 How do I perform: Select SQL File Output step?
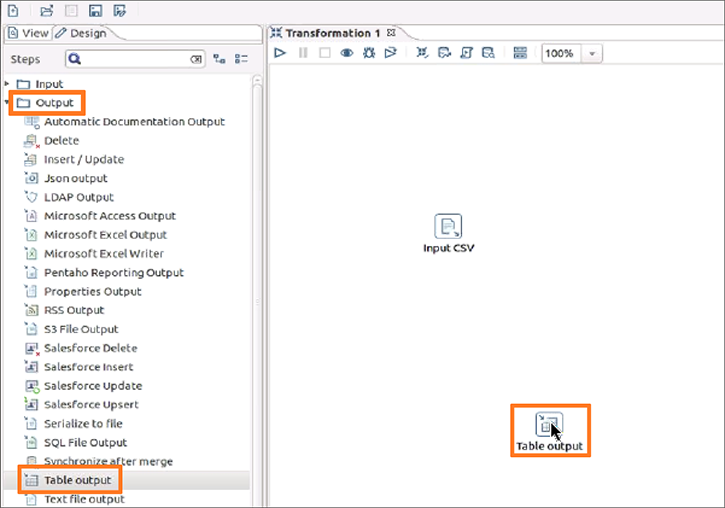click(75, 442)
